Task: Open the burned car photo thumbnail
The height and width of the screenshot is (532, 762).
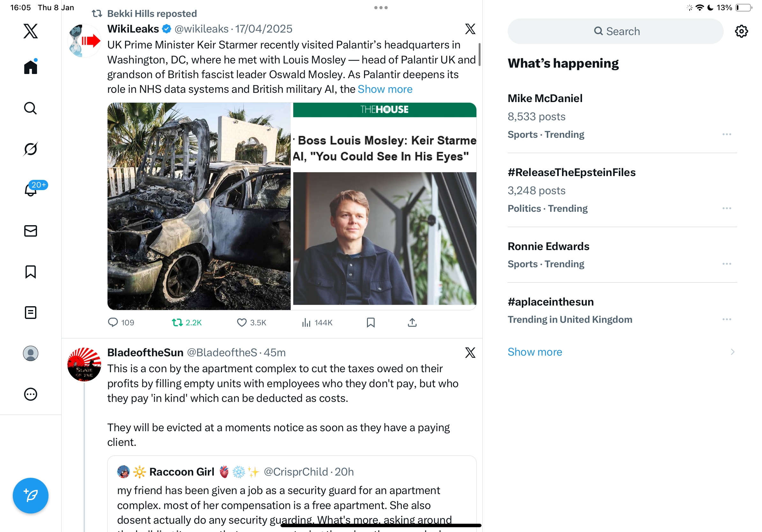Action: click(199, 206)
